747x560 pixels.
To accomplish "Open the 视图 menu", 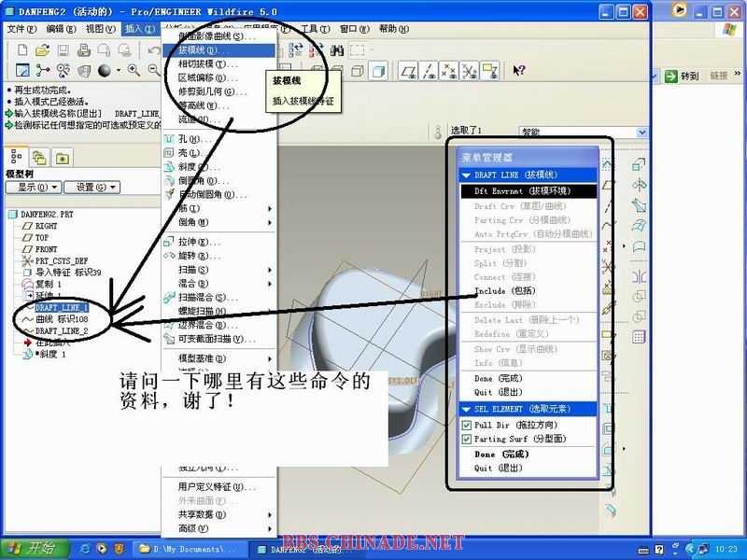I will pyautogui.click(x=101, y=29).
